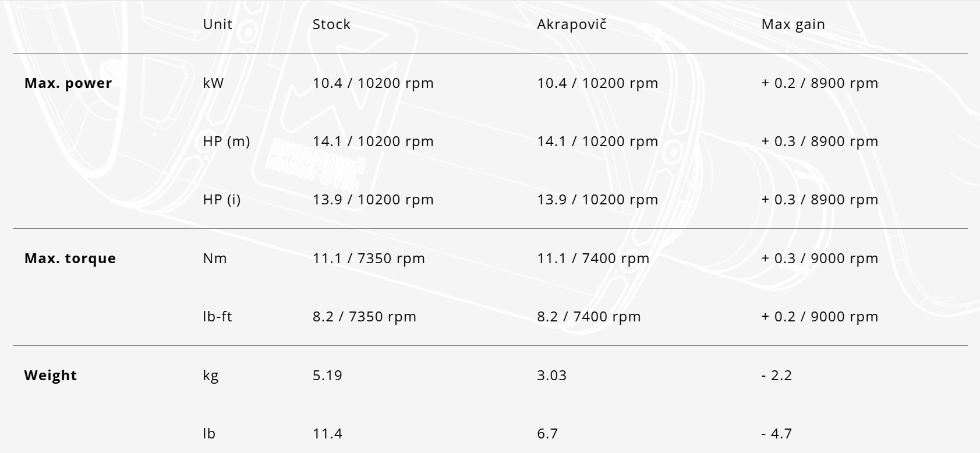The width and height of the screenshot is (980, 453).
Task: Click the - 4.7 lb gain value
Action: click(777, 434)
